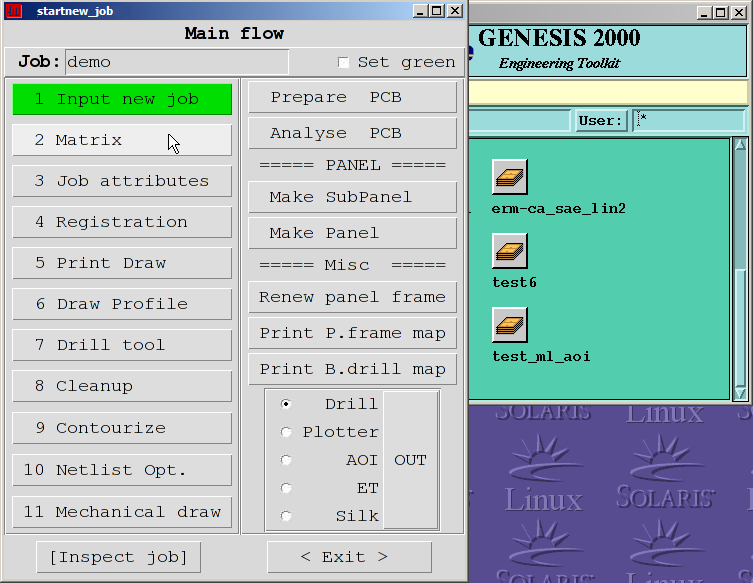
Task: Select the test6 job label
Action: (x=514, y=282)
